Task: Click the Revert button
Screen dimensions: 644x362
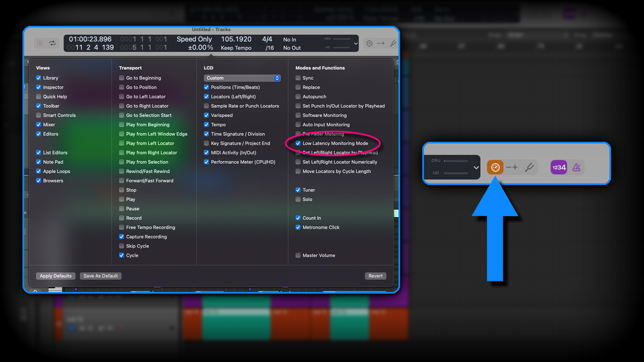Action: 375,276
